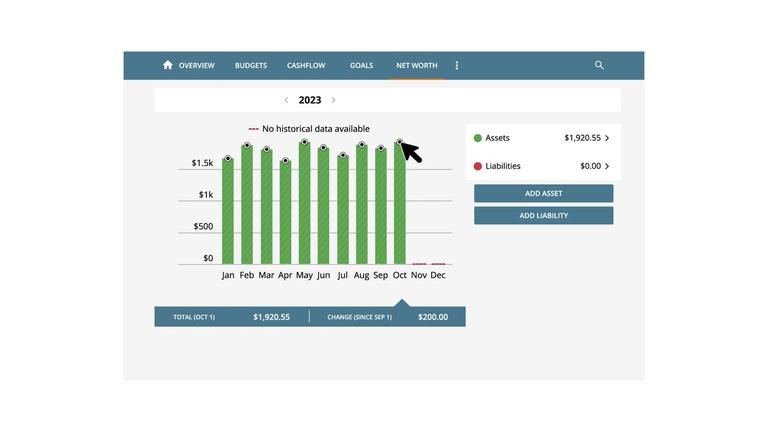This screenshot has height=432, width=768.
Task: Select the October bar in chart
Action: pos(400,203)
